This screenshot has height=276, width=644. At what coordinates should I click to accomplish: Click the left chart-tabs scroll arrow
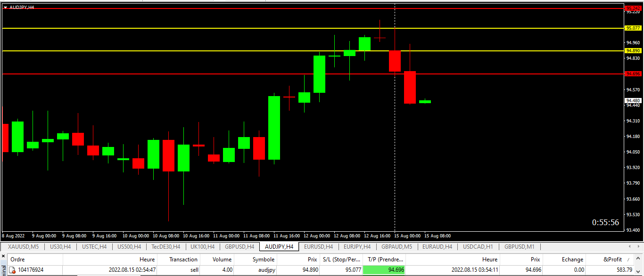(x=630, y=246)
